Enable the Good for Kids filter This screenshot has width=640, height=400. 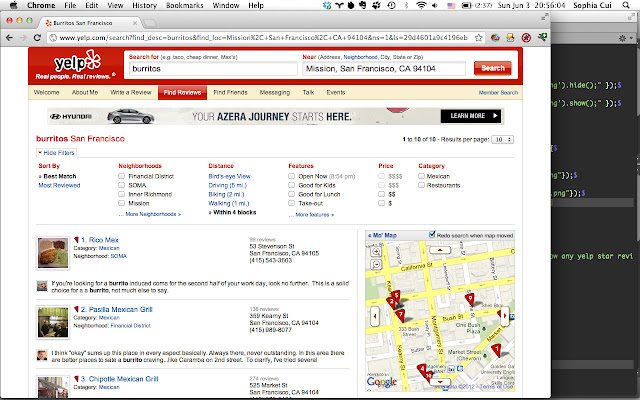[291, 185]
